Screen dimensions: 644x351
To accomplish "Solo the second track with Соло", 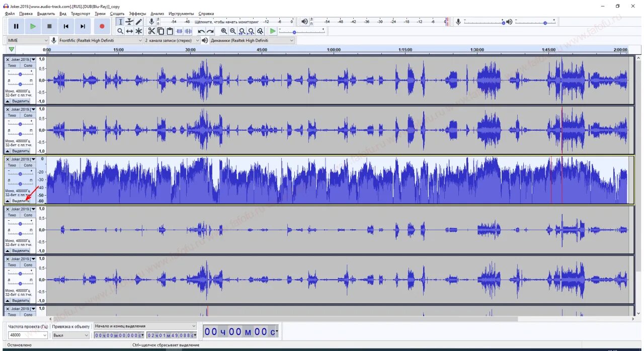I will [x=28, y=115].
